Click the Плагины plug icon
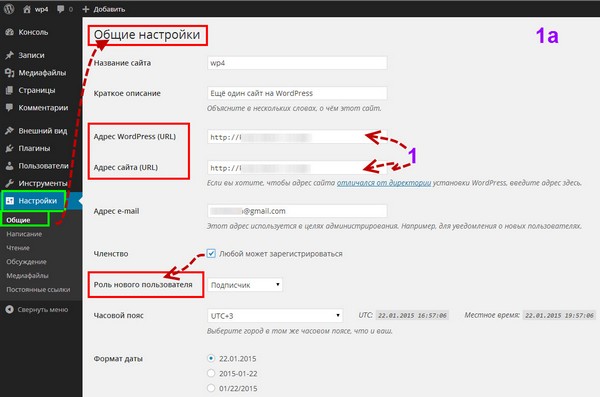Viewport: 600px width, 397px height. pos(10,148)
